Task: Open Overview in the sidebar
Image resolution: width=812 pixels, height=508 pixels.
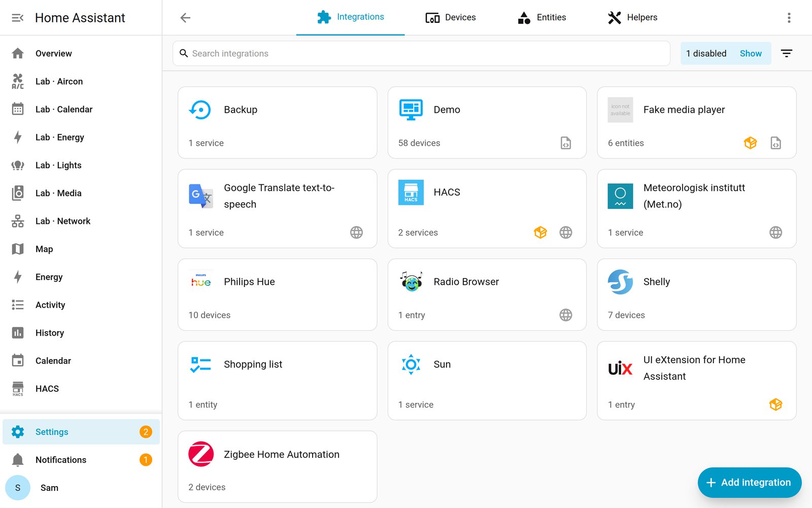Action: point(81,53)
